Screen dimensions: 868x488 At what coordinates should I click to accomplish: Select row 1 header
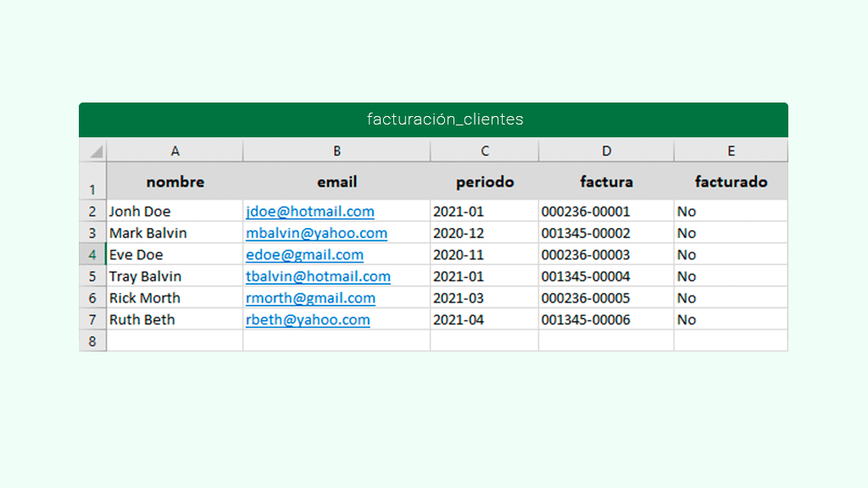click(92, 181)
